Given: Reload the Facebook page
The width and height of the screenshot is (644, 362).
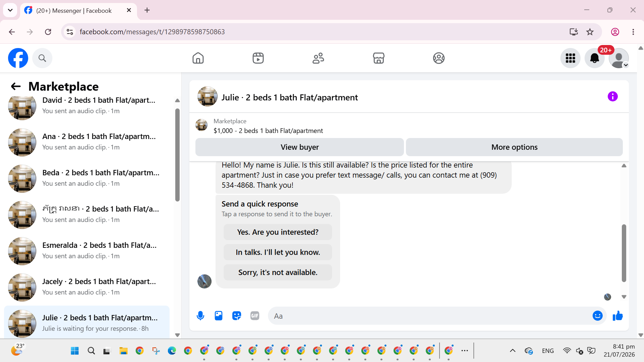Looking at the screenshot, I should (48, 32).
